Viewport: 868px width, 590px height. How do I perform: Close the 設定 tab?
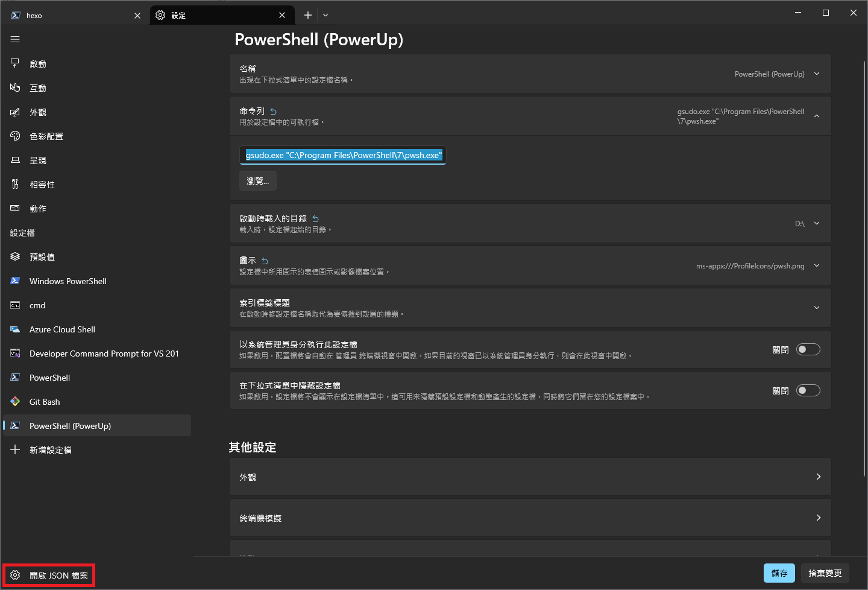282,15
